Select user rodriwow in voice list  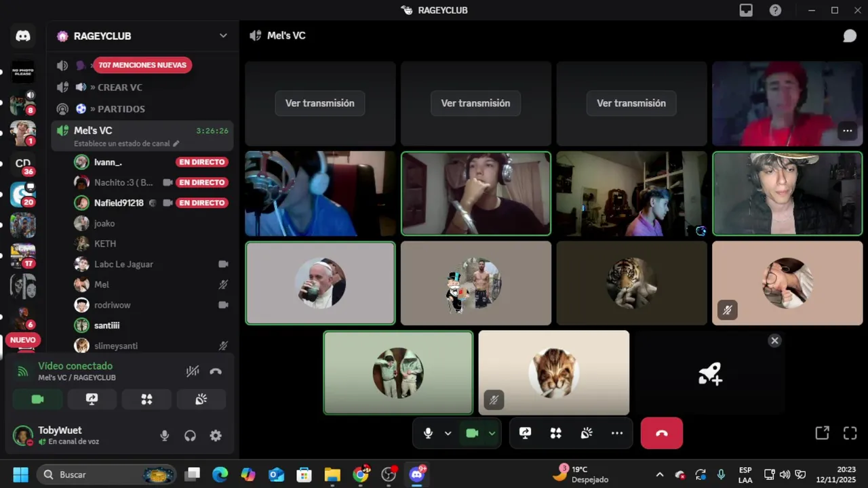click(151, 305)
